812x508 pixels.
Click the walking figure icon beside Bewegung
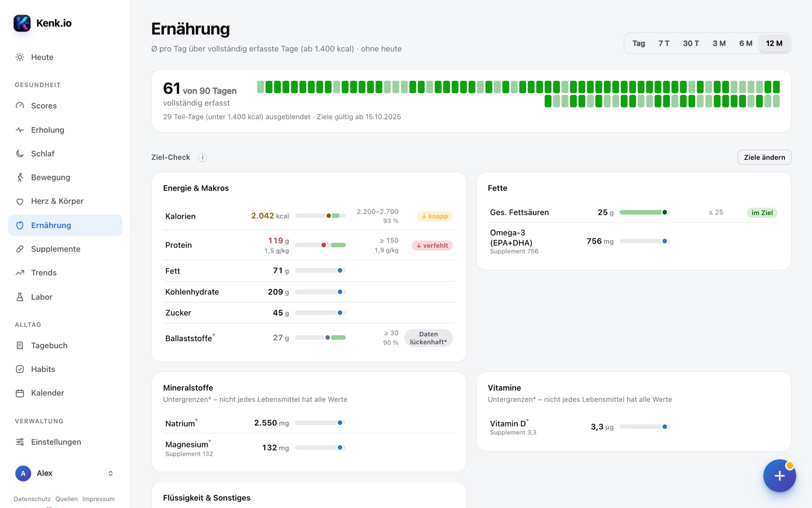[20, 177]
